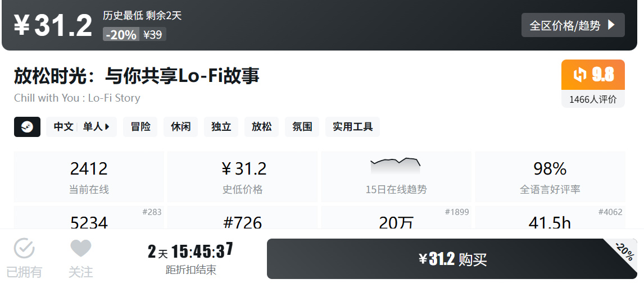
Task: Click the 全语言好评率 98% stat card
Action: 550,176
